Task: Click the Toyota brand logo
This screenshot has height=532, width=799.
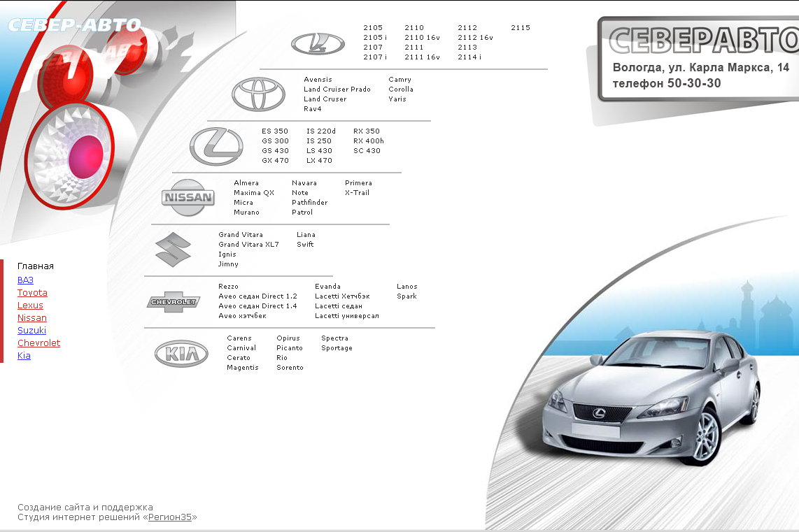Action: pos(258,94)
